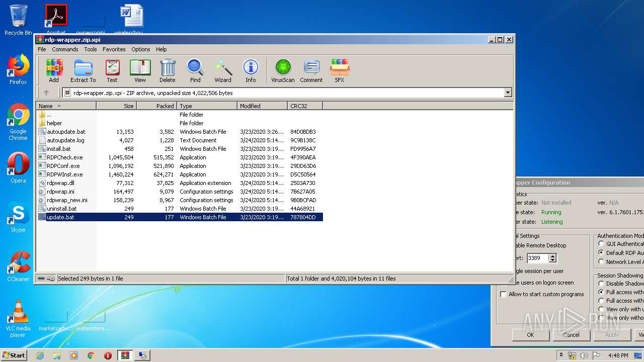The height and width of the screenshot is (362, 644).
Task: Click Cancel in RDP Wrapper Configuration
Action: [x=571, y=335]
